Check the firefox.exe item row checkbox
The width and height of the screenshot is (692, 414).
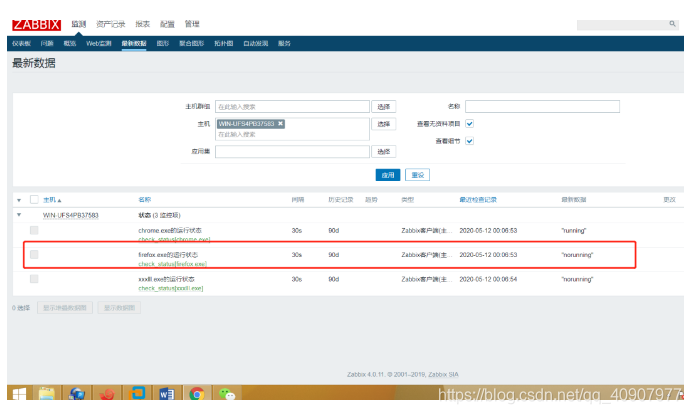pyautogui.click(x=34, y=255)
